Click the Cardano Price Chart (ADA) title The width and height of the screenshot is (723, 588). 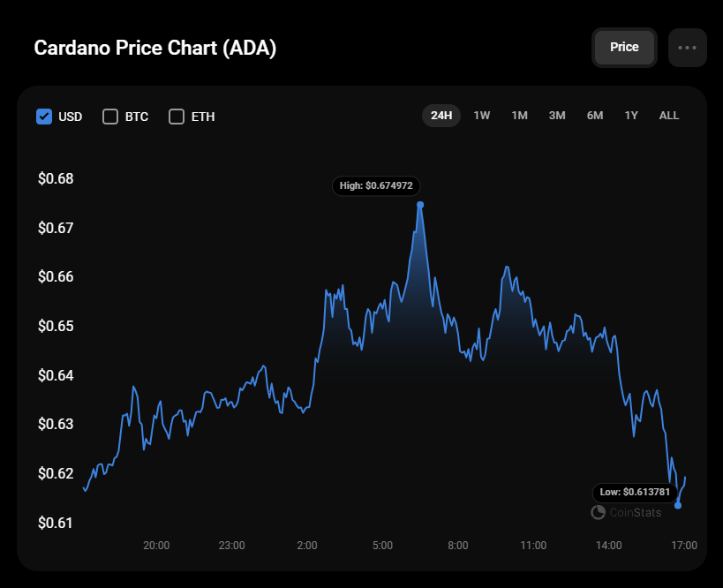click(x=155, y=48)
